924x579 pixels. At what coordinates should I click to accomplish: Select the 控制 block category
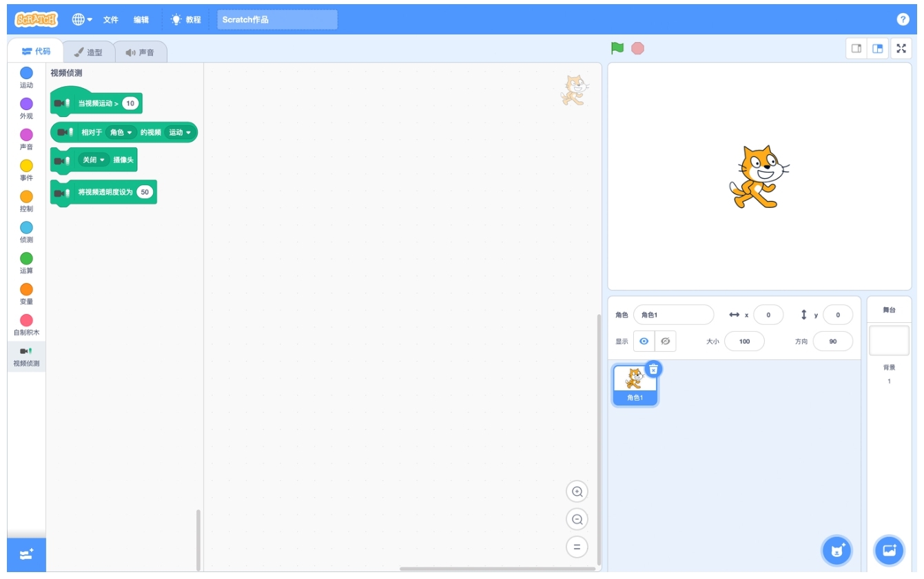coord(26,201)
